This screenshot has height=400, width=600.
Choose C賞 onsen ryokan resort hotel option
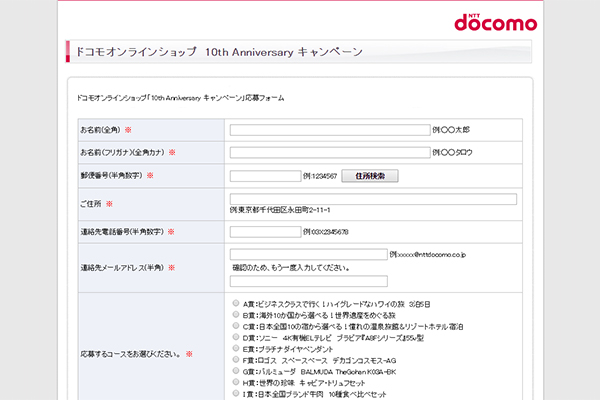click(236, 326)
